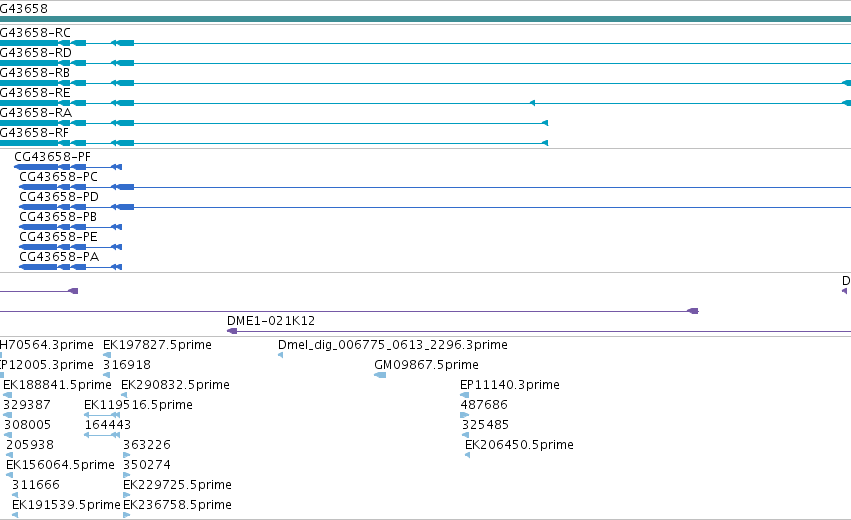Click Dmel_dig_006775_0613_2296.3prime label
This screenshot has height=520, width=851.
393,345
